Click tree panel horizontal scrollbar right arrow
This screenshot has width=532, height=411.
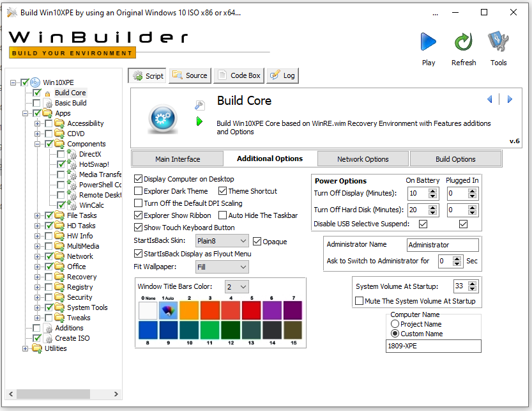[116, 394]
